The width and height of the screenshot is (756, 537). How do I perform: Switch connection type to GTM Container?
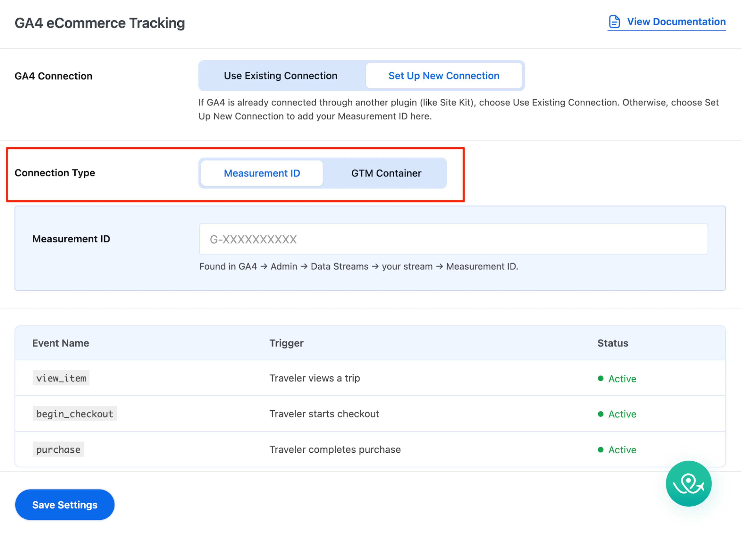(386, 173)
